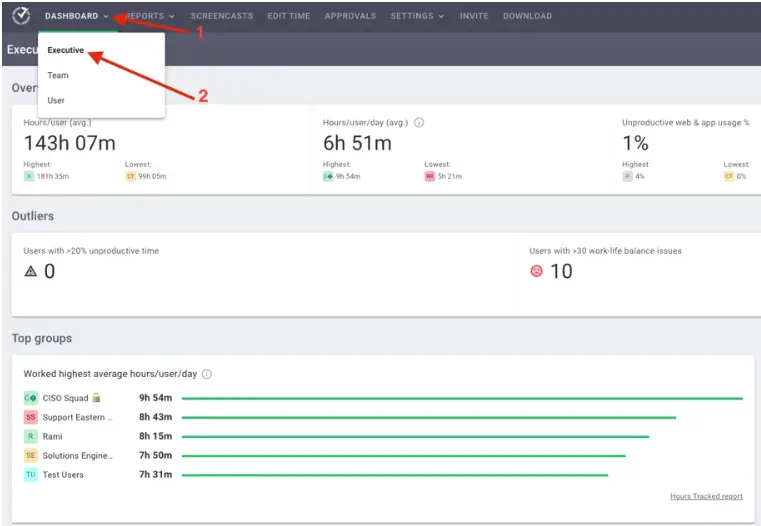Click the CISO Squad group avatar
Screen dimensions: 761x526
pos(31,398)
